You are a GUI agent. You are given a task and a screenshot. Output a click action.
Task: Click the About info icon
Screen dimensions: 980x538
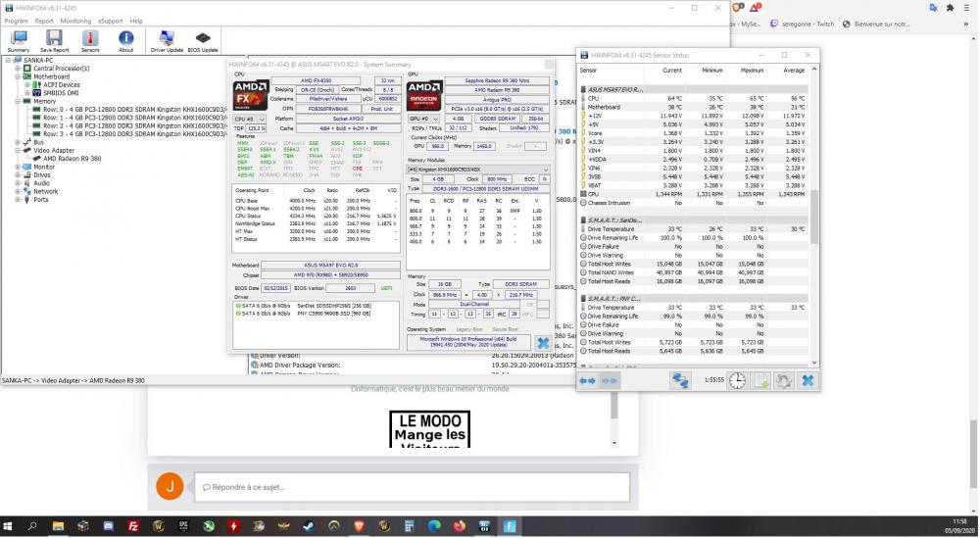(x=125, y=41)
